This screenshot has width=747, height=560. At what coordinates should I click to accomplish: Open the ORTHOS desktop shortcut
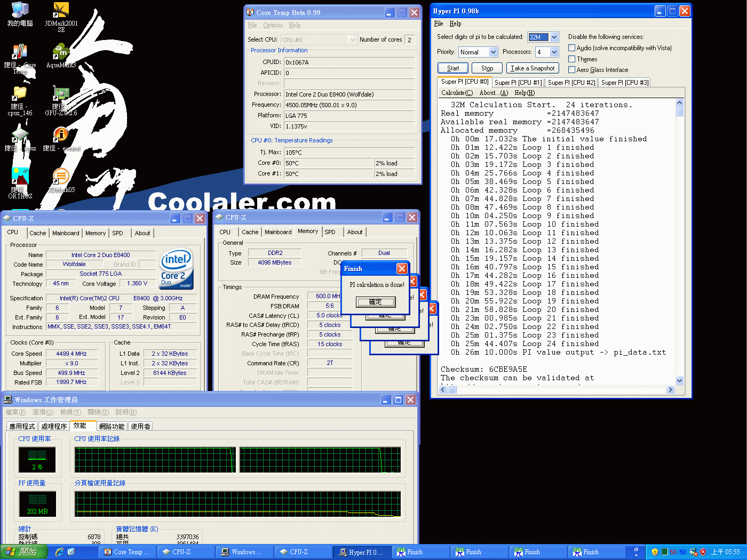pyautogui.click(x=20, y=183)
